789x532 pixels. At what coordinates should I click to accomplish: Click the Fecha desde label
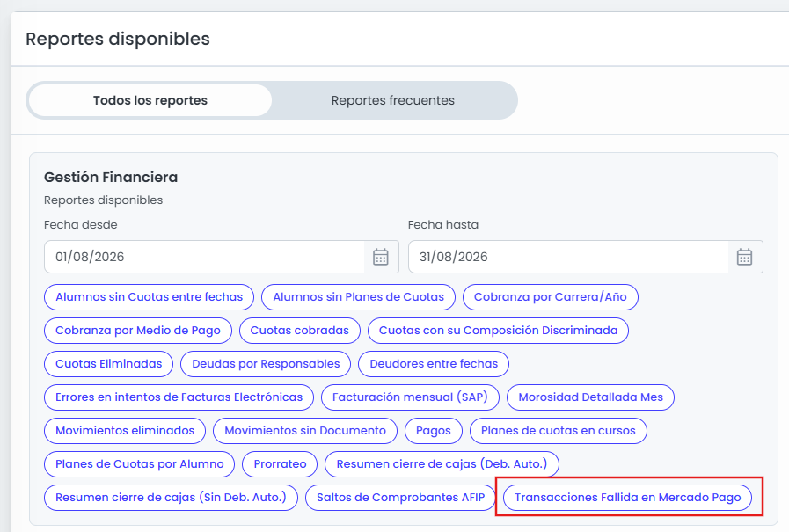pos(81,225)
